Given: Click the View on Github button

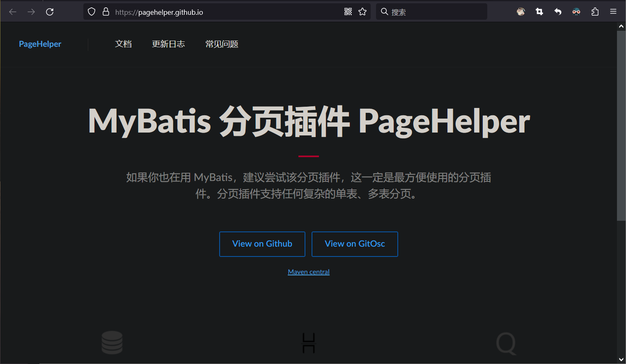Looking at the screenshot, I should click(x=262, y=244).
